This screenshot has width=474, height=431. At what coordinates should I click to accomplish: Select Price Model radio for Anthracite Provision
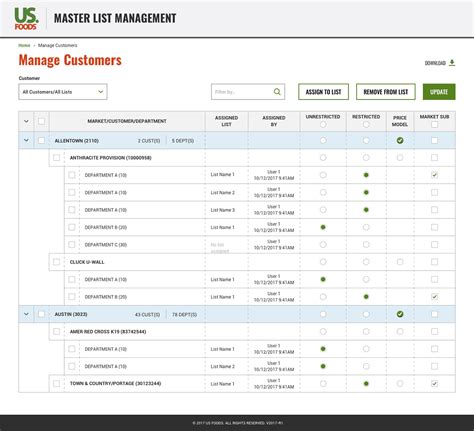(x=400, y=158)
